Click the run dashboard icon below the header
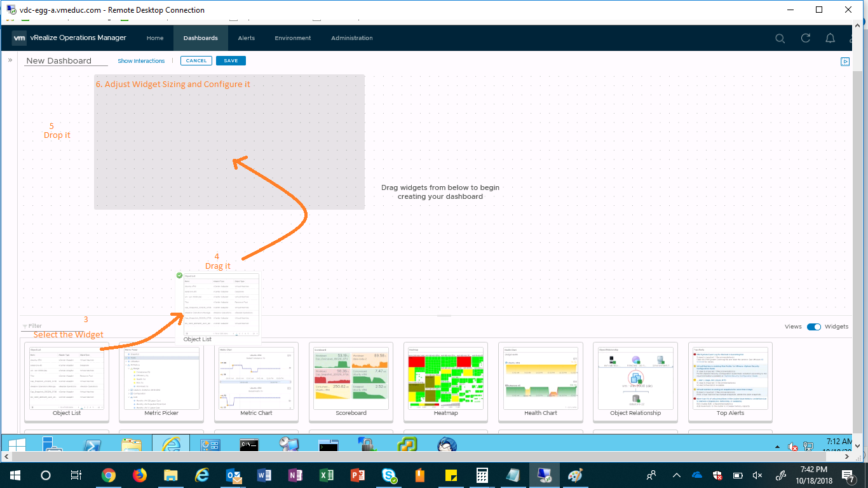This screenshot has width=868, height=488. tap(845, 61)
